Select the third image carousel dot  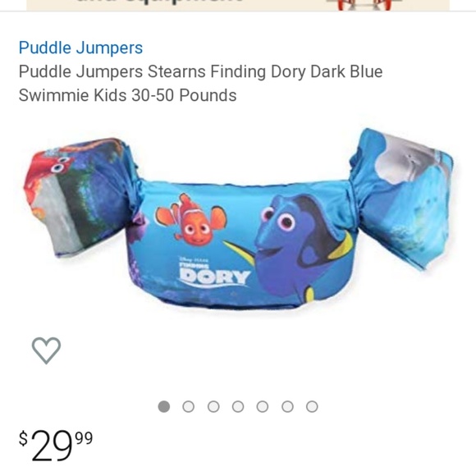(x=213, y=406)
